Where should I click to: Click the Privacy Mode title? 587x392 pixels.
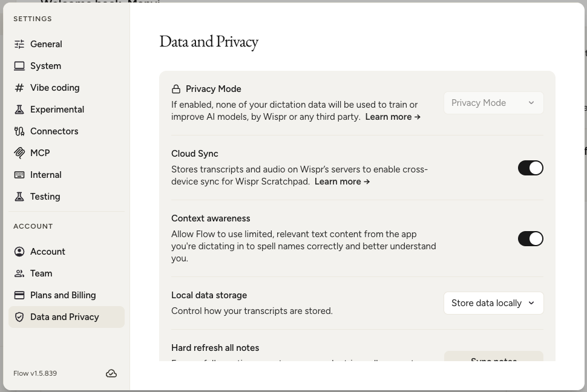coord(214,89)
